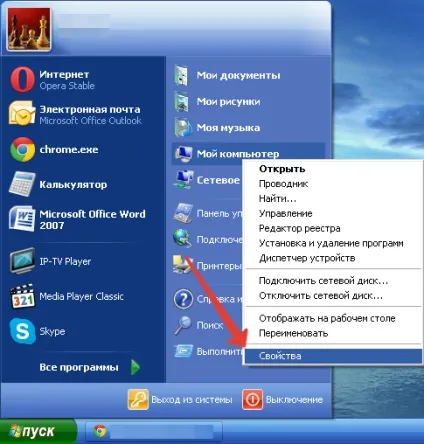Click the Моя музыка folder icon
The image size is (424, 444).
coord(183,127)
